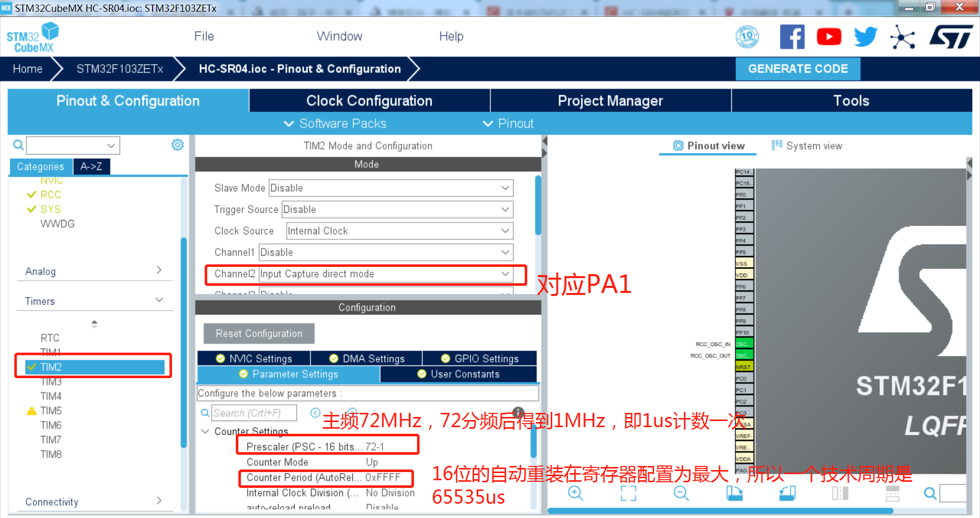Click the STM32F103ZETx breadcrumb
The image size is (980, 518).
pyautogui.click(x=120, y=69)
